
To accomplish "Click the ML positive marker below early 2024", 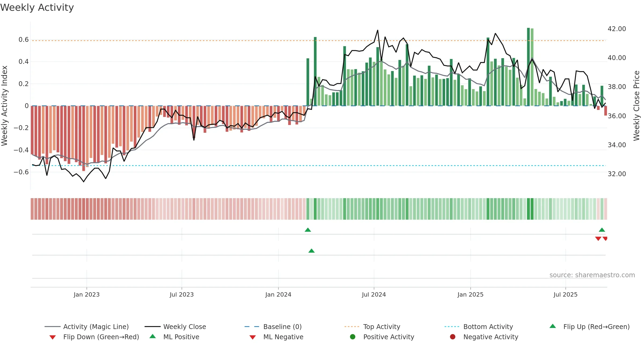I will click(x=312, y=251).
